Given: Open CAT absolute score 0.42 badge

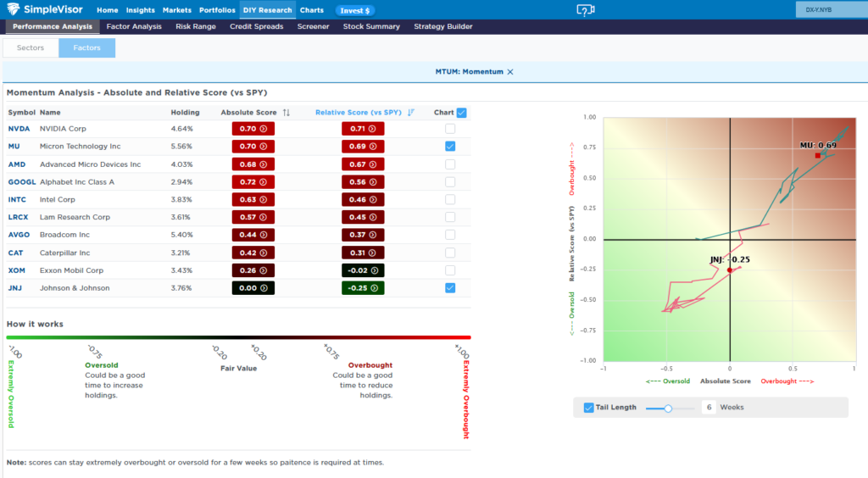Looking at the screenshot, I should (253, 253).
